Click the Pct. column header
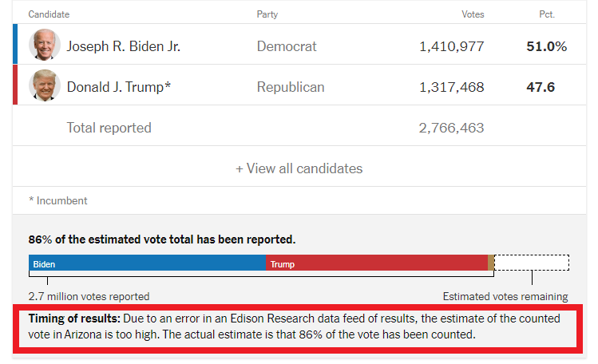This screenshot has height=364, width=598. click(547, 14)
